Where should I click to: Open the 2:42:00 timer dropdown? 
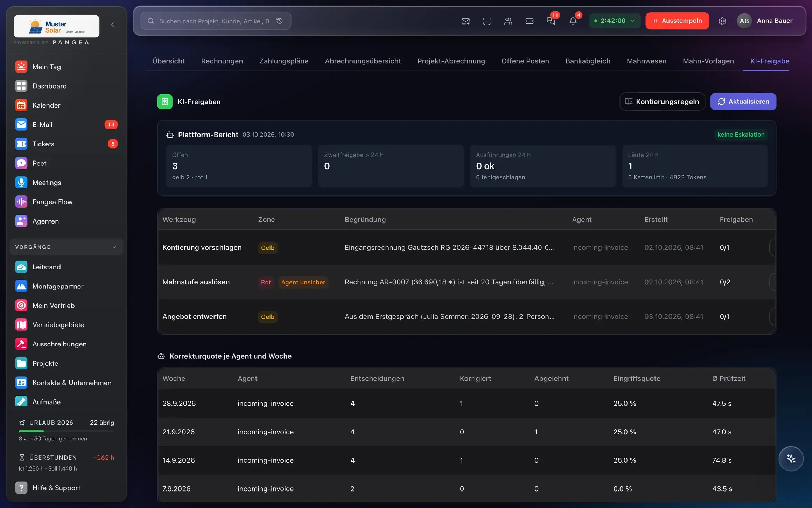pos(615,21)
